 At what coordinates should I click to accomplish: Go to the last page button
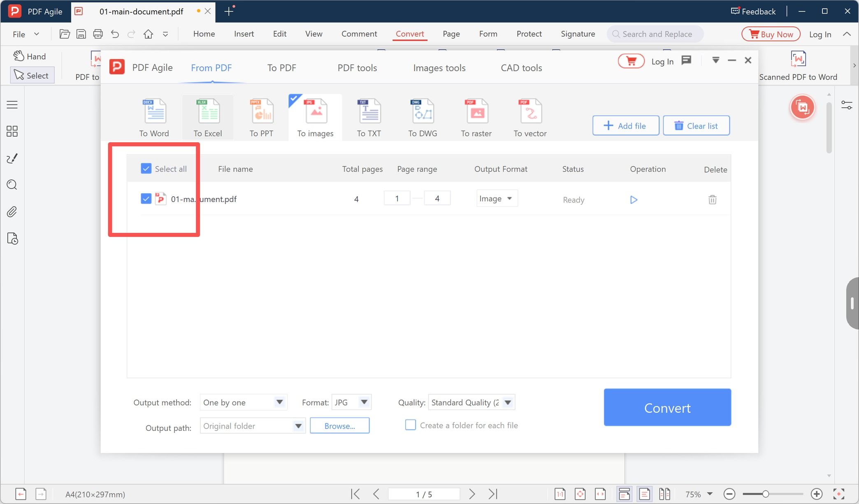493,494
